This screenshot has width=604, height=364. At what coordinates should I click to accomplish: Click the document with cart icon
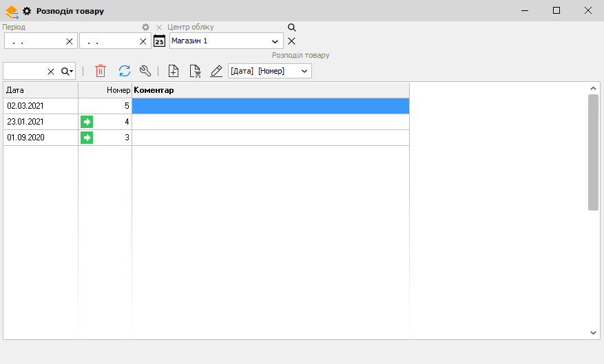point(195,71)
